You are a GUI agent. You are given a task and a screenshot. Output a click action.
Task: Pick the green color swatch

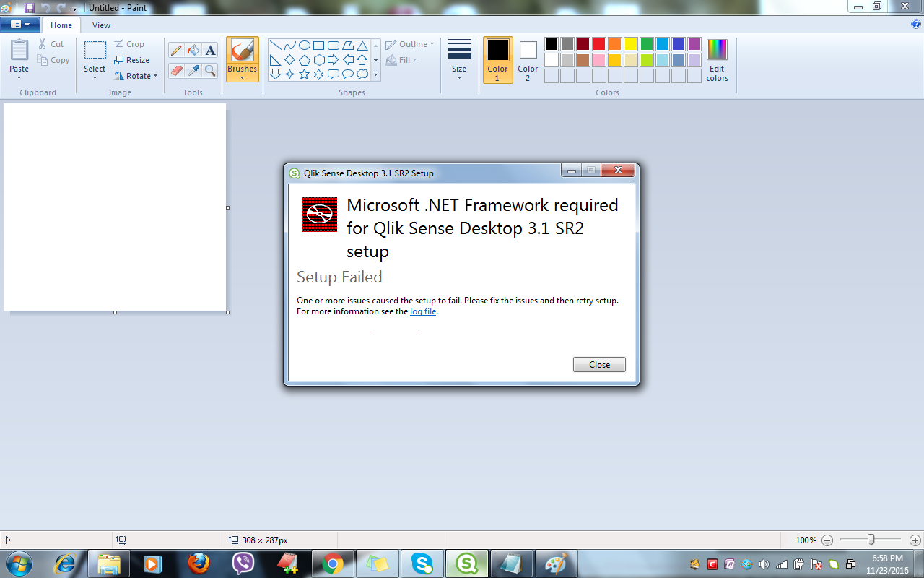point(646,44)
